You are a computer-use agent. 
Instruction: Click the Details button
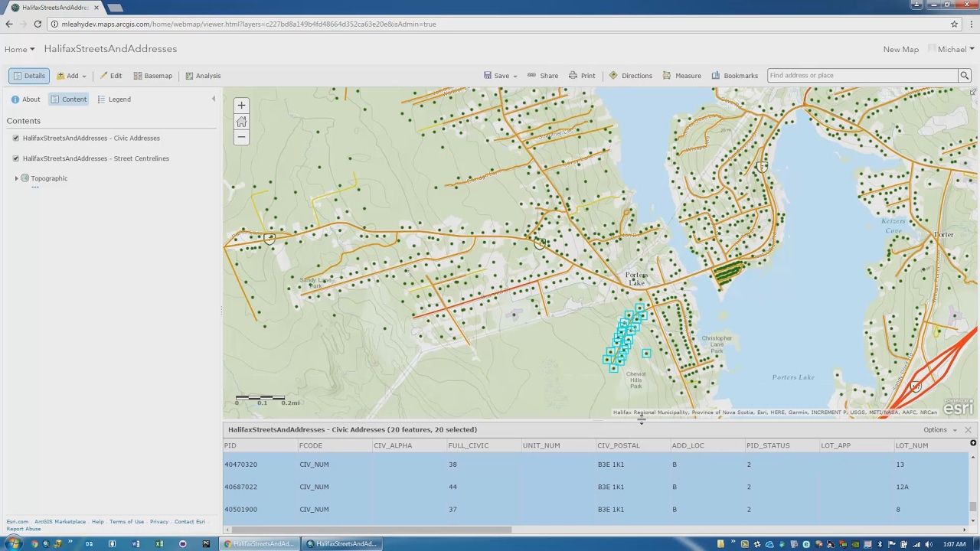[29, 76]
